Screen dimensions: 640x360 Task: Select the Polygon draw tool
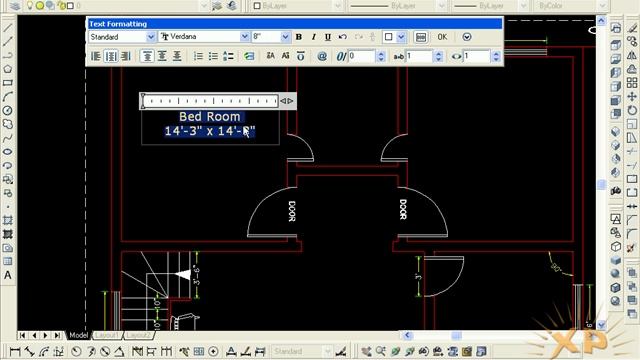point(8,69)
